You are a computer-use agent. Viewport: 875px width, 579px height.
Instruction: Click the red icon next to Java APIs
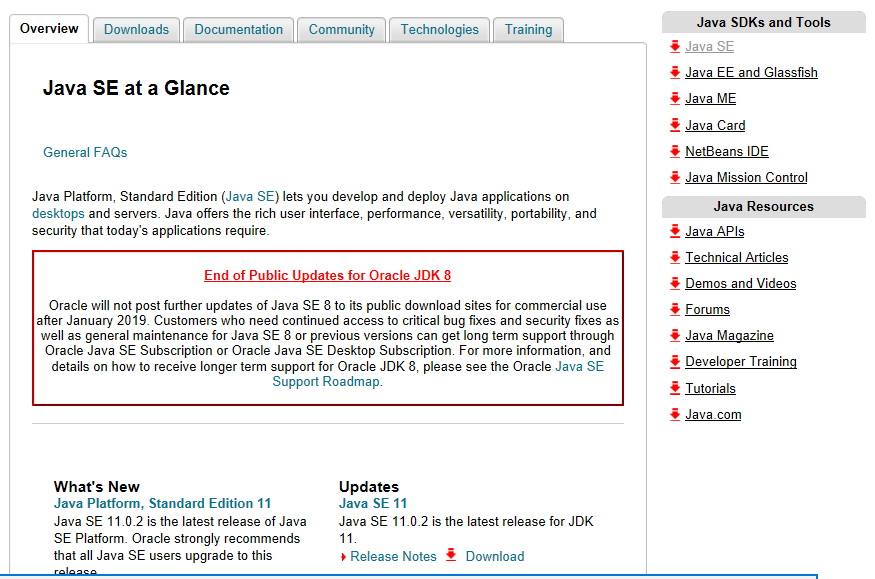(675, 230)
